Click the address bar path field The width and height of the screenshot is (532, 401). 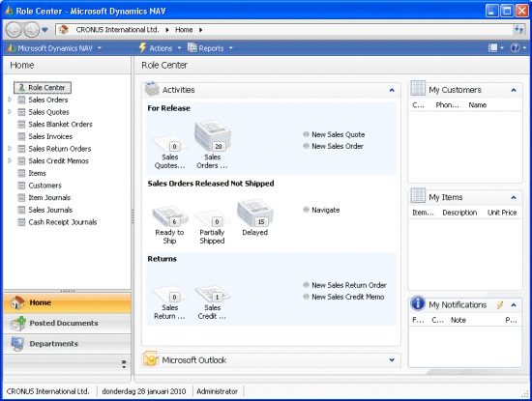[x=284, y=30]
